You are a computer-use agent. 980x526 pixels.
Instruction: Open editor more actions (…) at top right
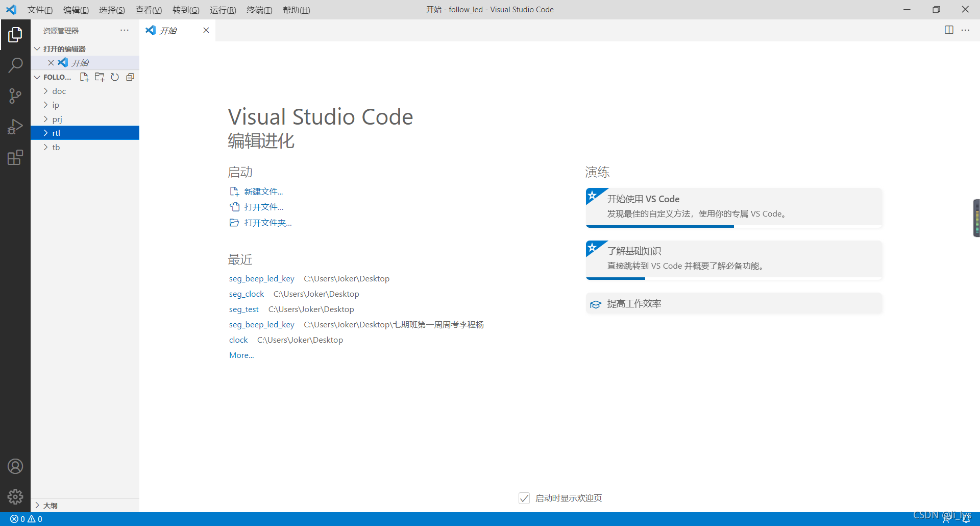[x=965, y=30]
